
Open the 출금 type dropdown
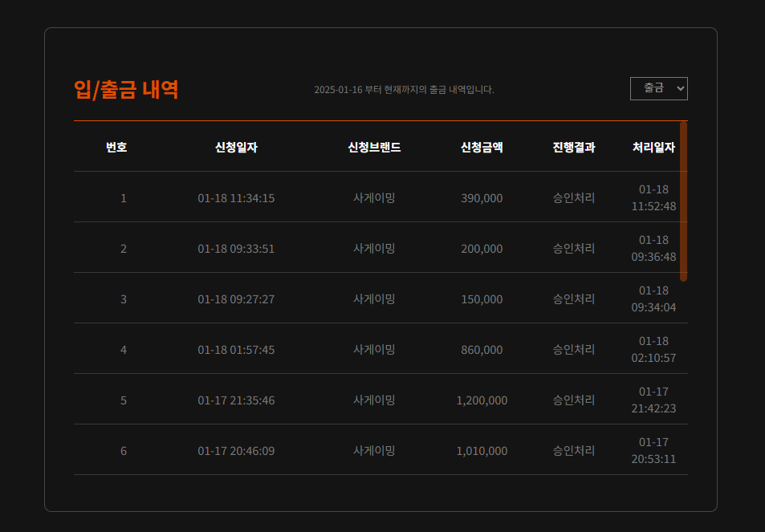click(659, 89)
